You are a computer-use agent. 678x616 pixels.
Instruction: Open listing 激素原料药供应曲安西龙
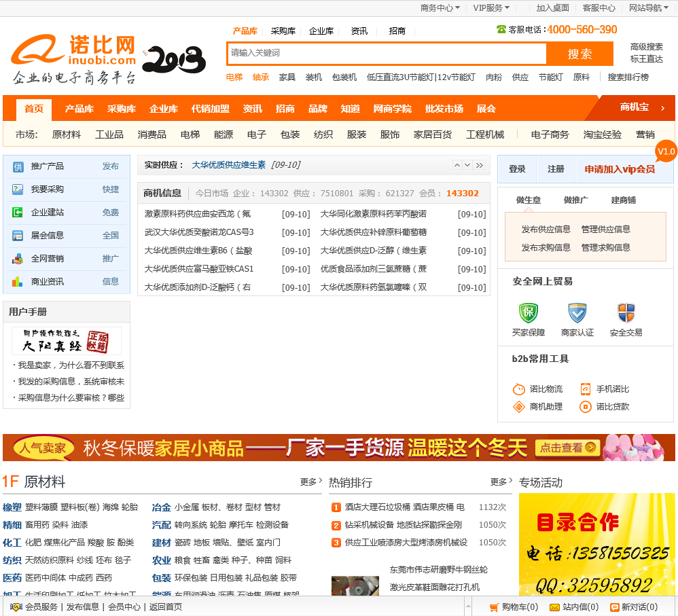[198, 214]
